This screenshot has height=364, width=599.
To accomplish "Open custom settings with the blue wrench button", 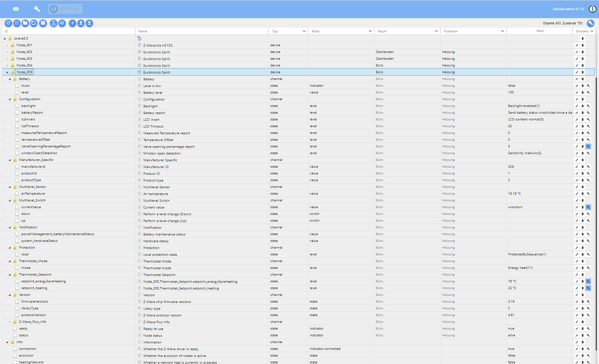I will coord(590,23).
